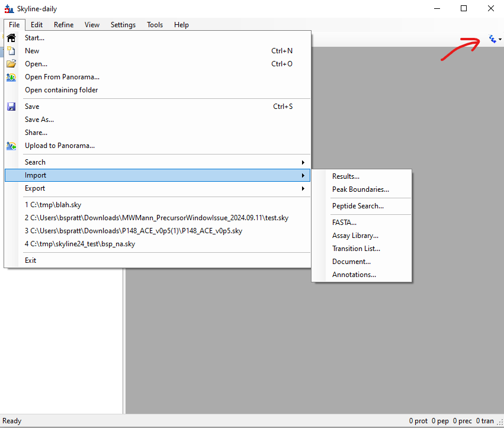The width and height of the screenshot is (504, 428).
Task: Open the Settings menu
Action: (x=123, y=25)
